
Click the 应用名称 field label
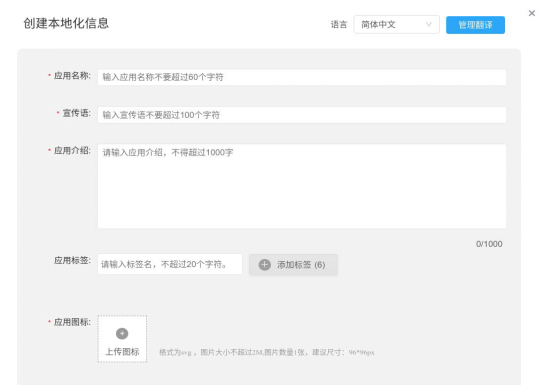coord(72,76)
